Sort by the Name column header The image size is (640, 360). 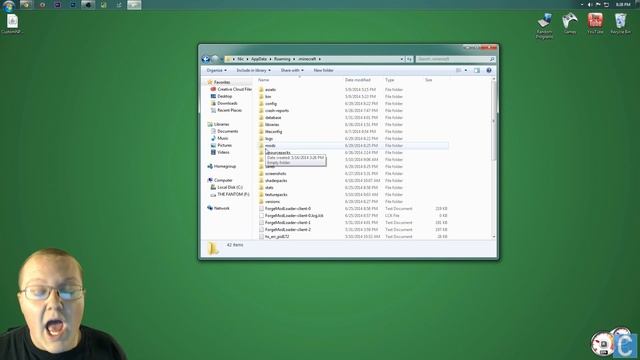[x=263, y=80]
